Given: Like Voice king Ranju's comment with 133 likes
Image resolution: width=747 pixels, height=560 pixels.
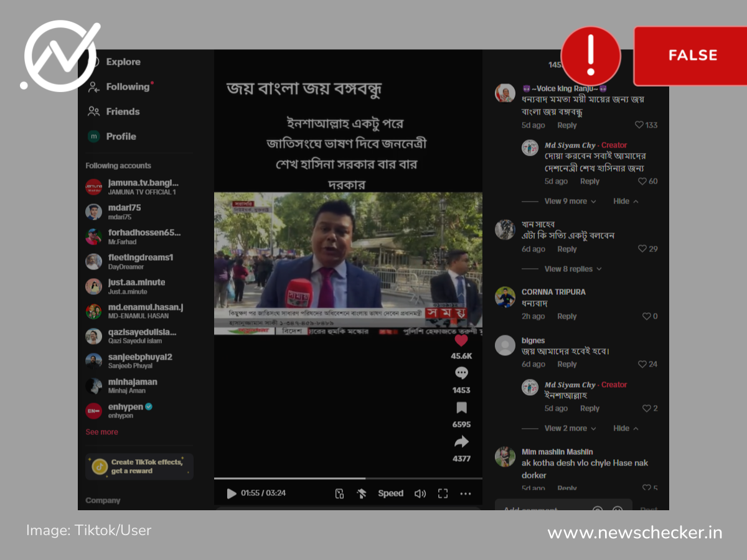Looking at the screenshot, I should 639,125.
